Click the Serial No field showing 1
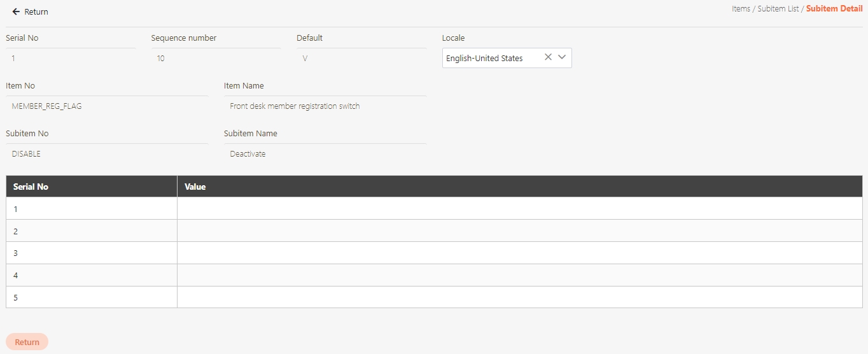The height and width of the screenshot is (354, 868). pyautogui.click(x=70, y=58)
